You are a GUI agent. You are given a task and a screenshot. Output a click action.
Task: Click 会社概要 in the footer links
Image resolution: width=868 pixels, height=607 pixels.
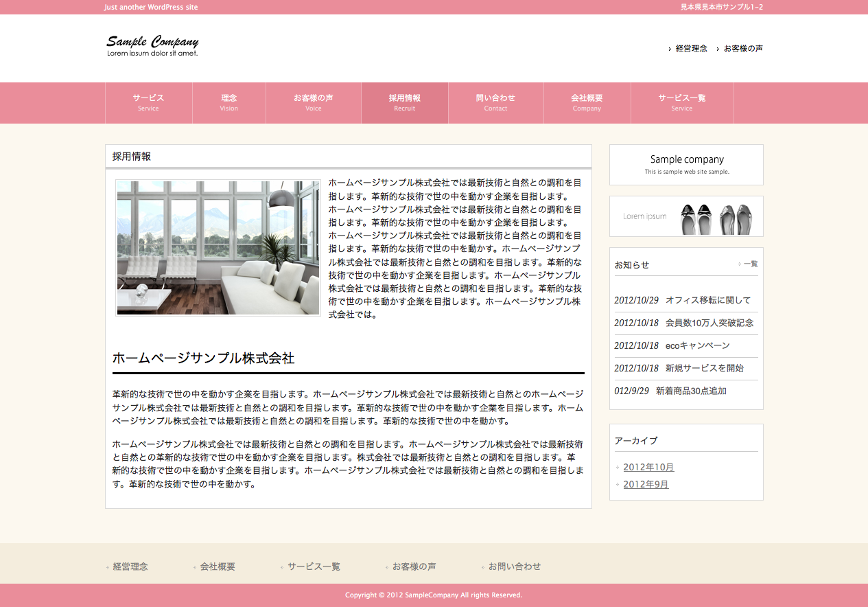click(218, 567)
